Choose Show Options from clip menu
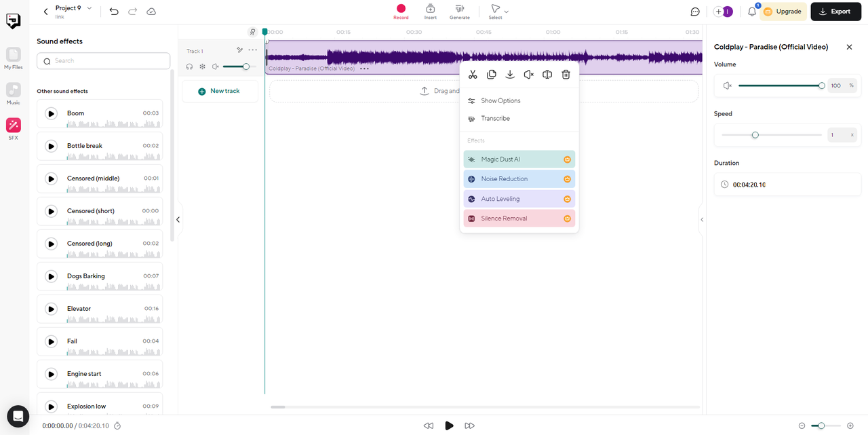This screenshot has width=868, height=435. click(x=500, y=100)
